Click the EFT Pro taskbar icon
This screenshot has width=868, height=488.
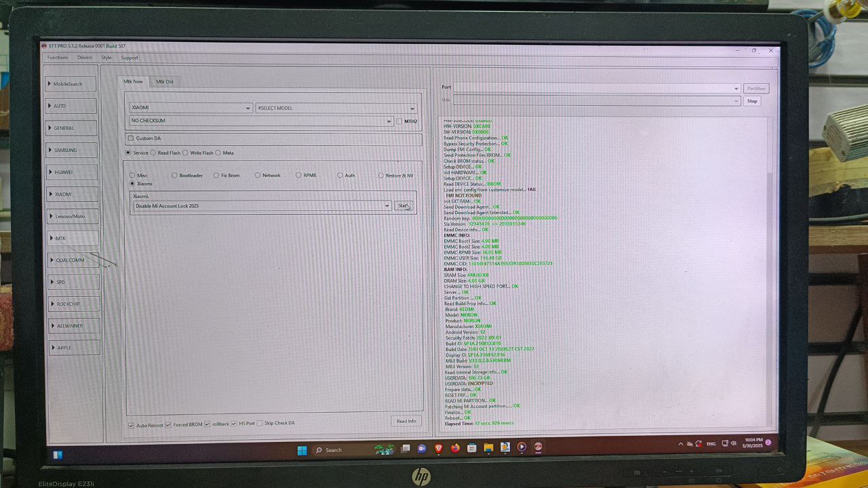point(538,447)
